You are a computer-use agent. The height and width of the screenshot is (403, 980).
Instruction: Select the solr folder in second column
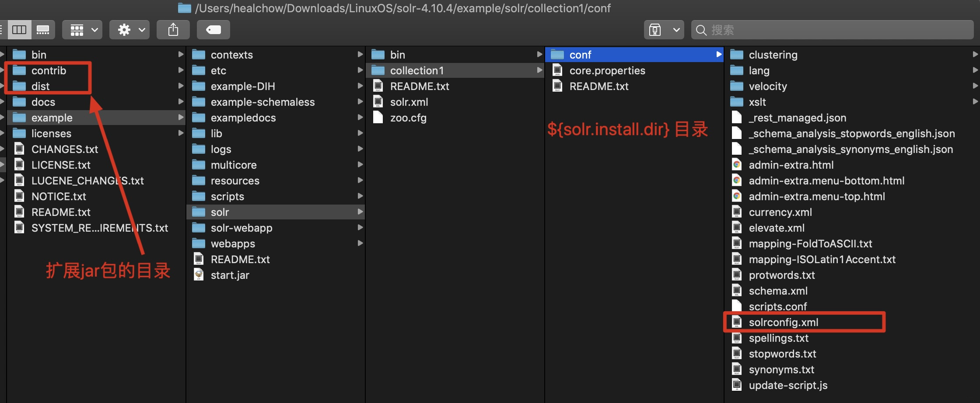(x=276, y=212)
